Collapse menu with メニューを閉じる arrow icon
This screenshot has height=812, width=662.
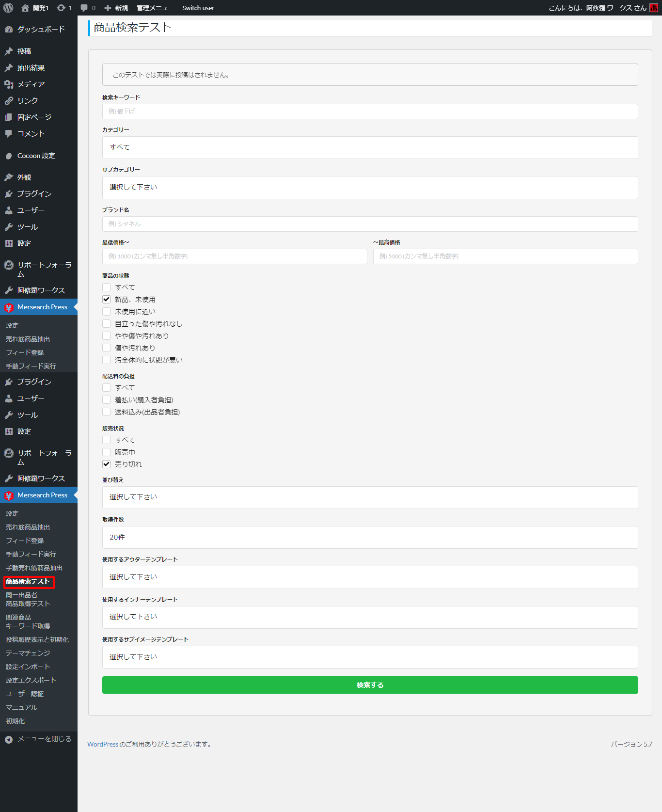[9, 739]
